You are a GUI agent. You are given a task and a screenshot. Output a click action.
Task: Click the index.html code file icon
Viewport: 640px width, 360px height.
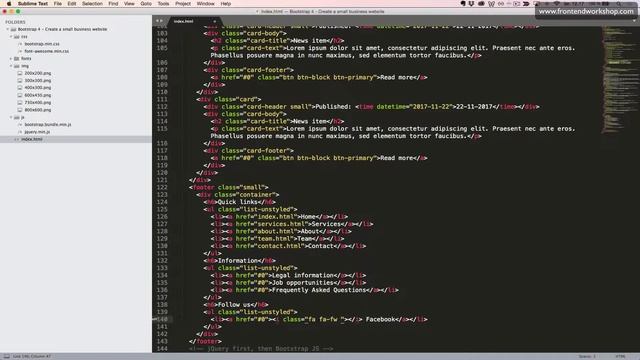17,139
